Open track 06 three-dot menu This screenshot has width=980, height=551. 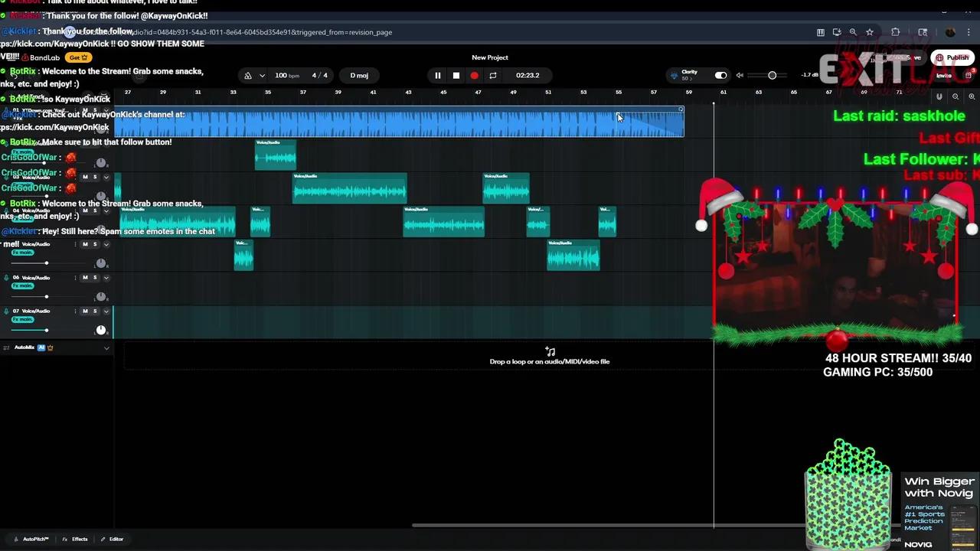(75, 277)
